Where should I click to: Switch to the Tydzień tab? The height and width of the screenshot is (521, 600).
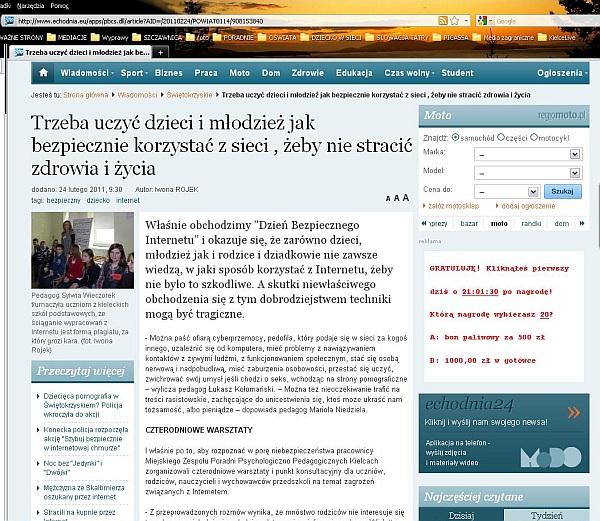[x=546, y=515]
